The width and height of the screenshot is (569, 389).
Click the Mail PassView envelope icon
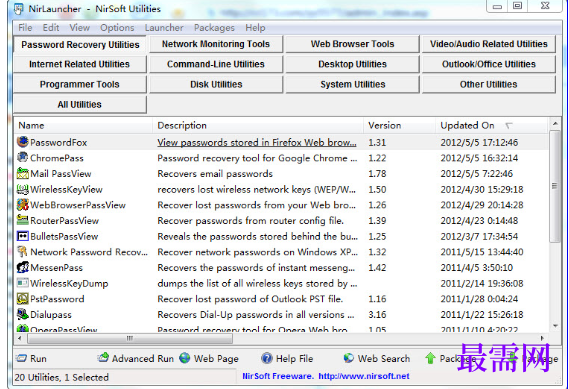click(x=22, y=173)
